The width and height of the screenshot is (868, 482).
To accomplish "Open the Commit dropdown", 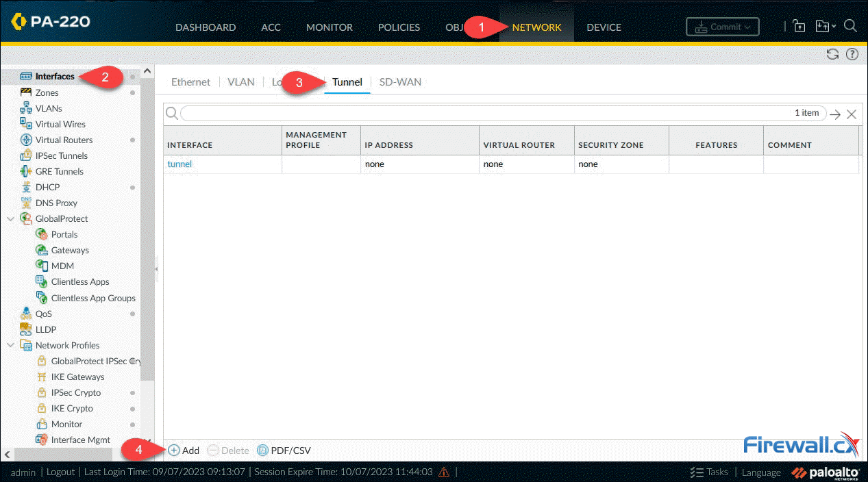I will pyautogui.click(x=722, y=27).
